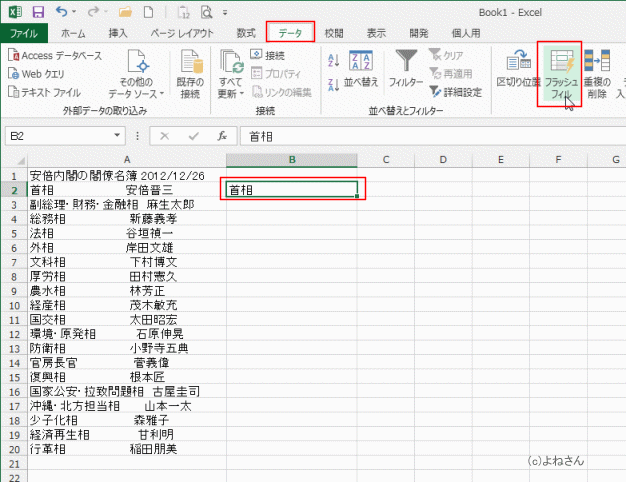
Task: Select cell with 官房長官 菅義偉
Action: [x=127, y=363]
